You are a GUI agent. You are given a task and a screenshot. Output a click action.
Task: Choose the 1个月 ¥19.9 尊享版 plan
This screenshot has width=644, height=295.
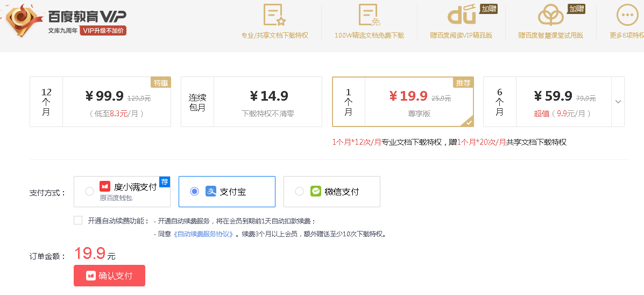coord(403,102)
